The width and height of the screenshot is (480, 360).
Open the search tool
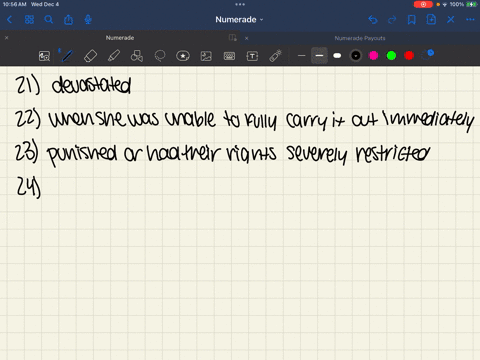click(49, 20)
